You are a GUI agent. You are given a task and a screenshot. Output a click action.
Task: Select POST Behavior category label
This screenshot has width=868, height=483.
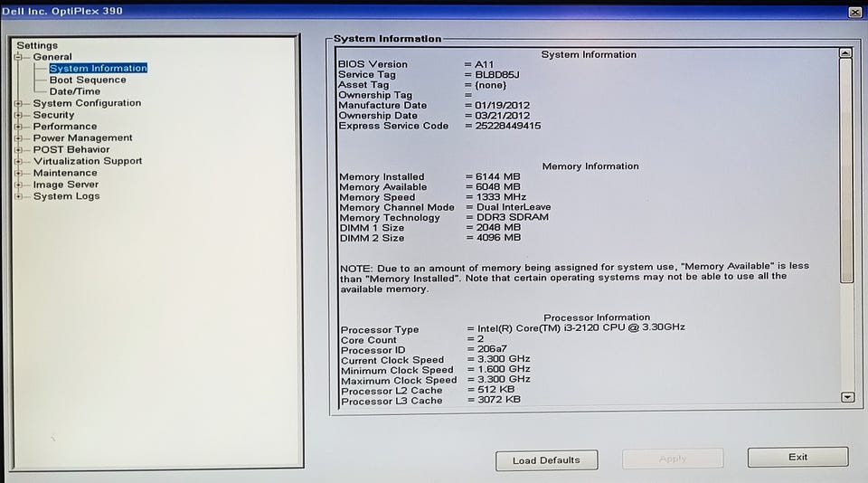[x=71, y=149]
